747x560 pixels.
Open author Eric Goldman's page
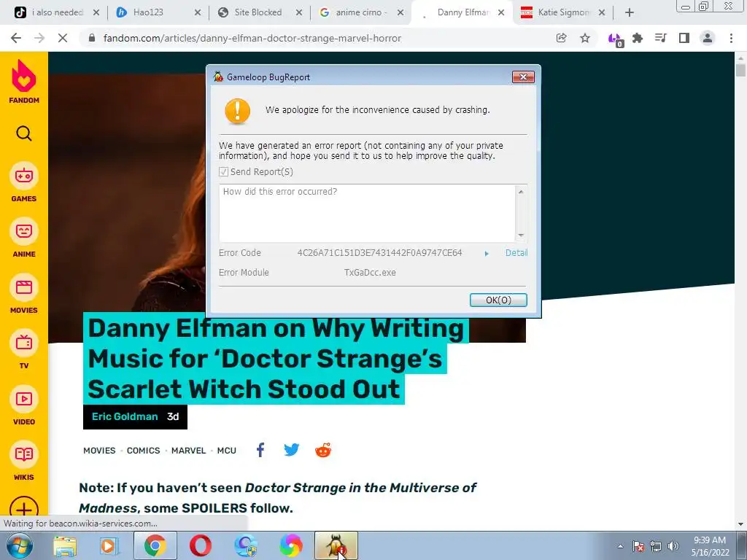pyautogui.click(x=125, y=416)
